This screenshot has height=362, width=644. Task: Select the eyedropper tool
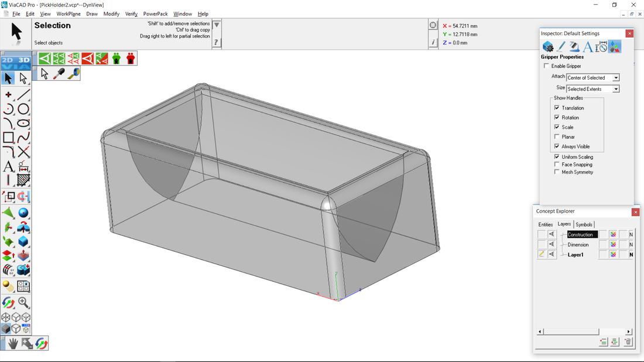[59, 74]
